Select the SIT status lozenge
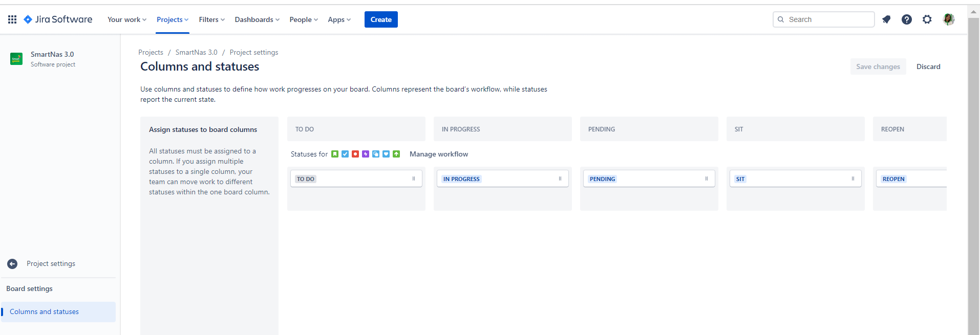The image size is (980, 335). coord(740,179)
